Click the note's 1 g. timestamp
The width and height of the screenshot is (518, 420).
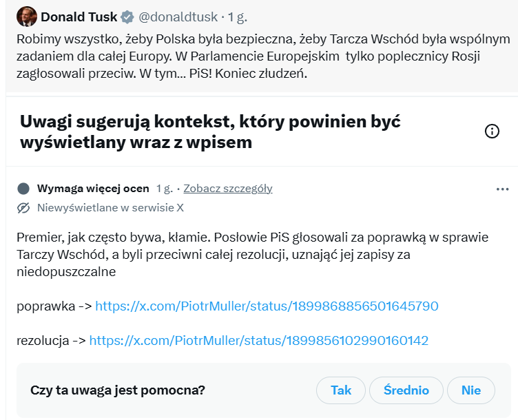point(165,189)
